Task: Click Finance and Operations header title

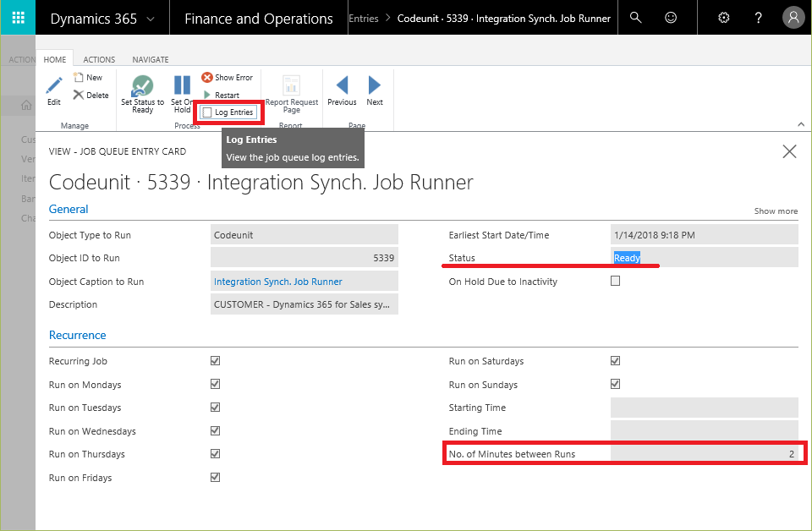Action: [259, 19]
